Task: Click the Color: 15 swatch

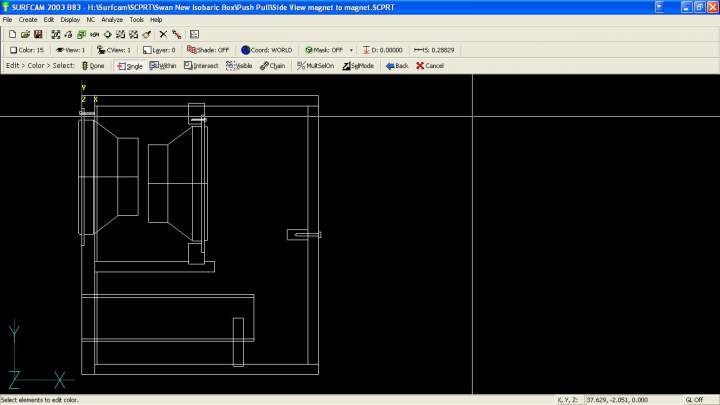Action: pyautogui.click(x=27, y=50)
